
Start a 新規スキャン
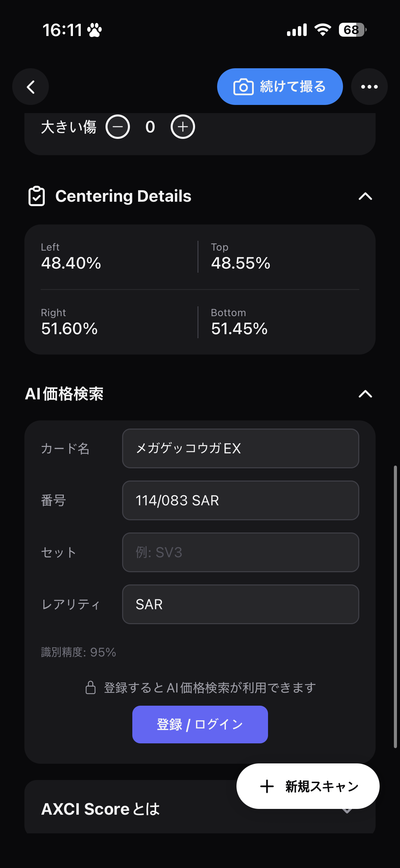tap(308, 786)
